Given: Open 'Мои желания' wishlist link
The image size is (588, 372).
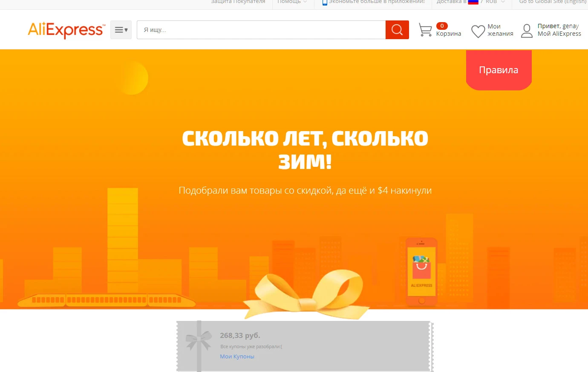Looking at the screenshot, I should tap(500, 30).
